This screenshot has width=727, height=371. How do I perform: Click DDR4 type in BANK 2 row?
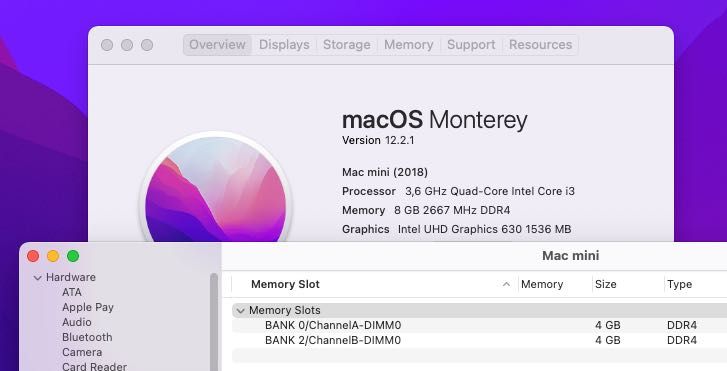pos(682,340)
